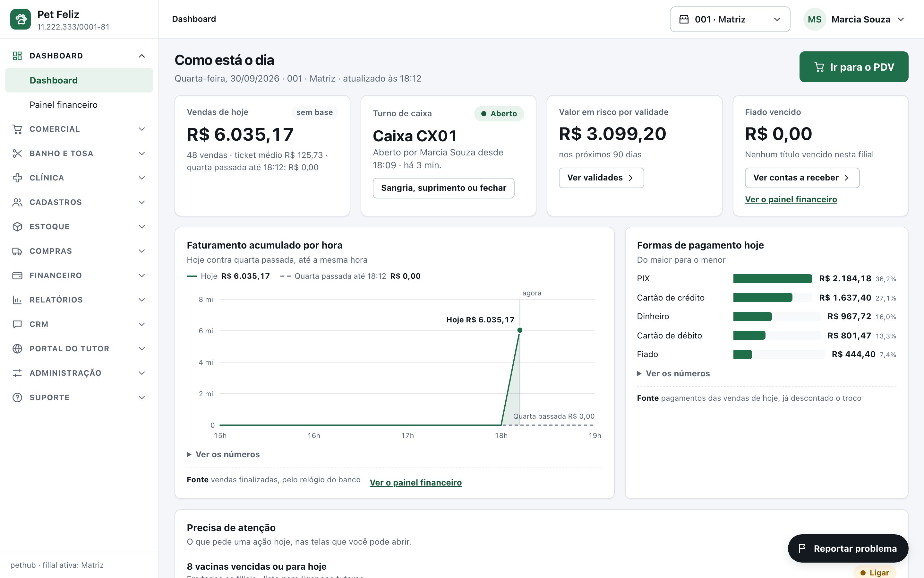Click the Banho e Tosa scissors icon

17,154
